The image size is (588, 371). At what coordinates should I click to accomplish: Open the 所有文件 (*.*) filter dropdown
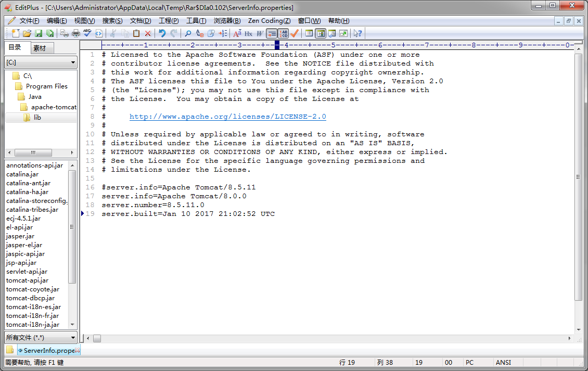click(x=41, y=338)
